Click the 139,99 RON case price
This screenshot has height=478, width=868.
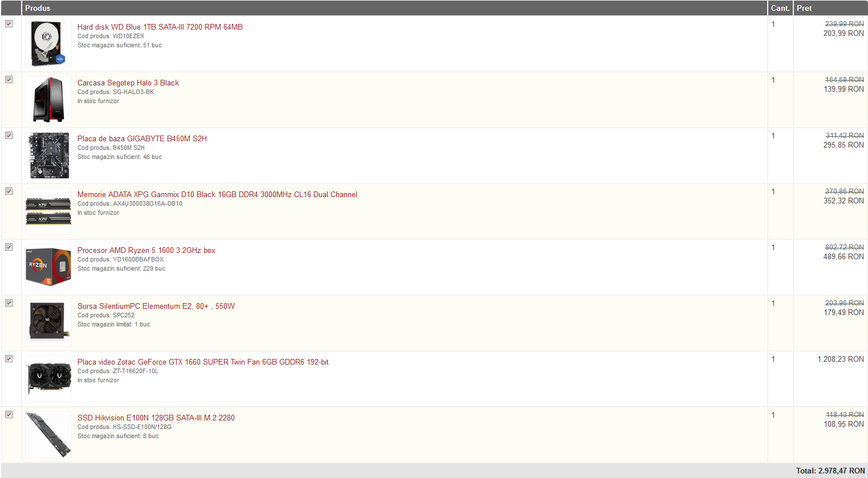[x=843, y=89]
